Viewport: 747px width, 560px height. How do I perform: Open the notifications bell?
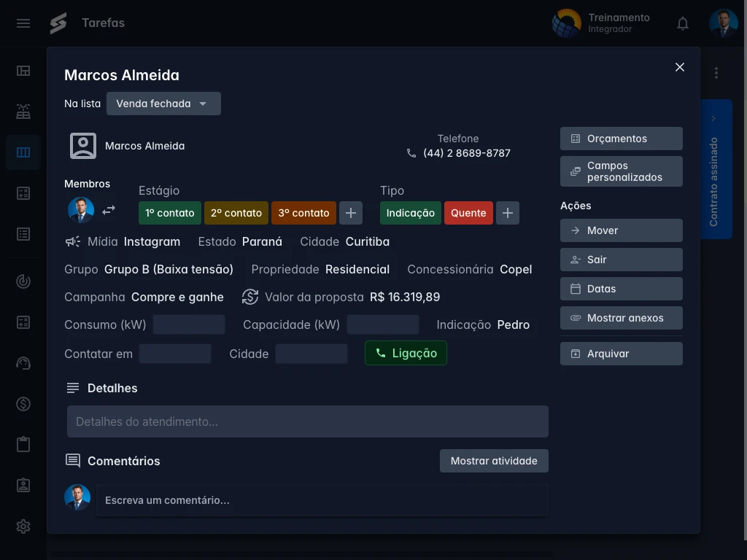683,23
